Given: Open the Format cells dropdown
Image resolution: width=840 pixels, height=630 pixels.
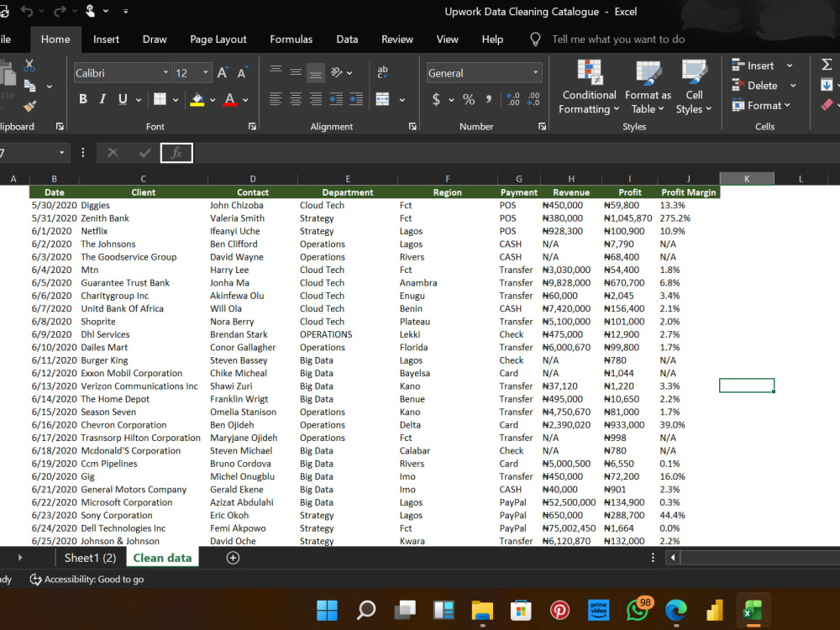Looking at the screenshot, I should (x=761, y=106).
